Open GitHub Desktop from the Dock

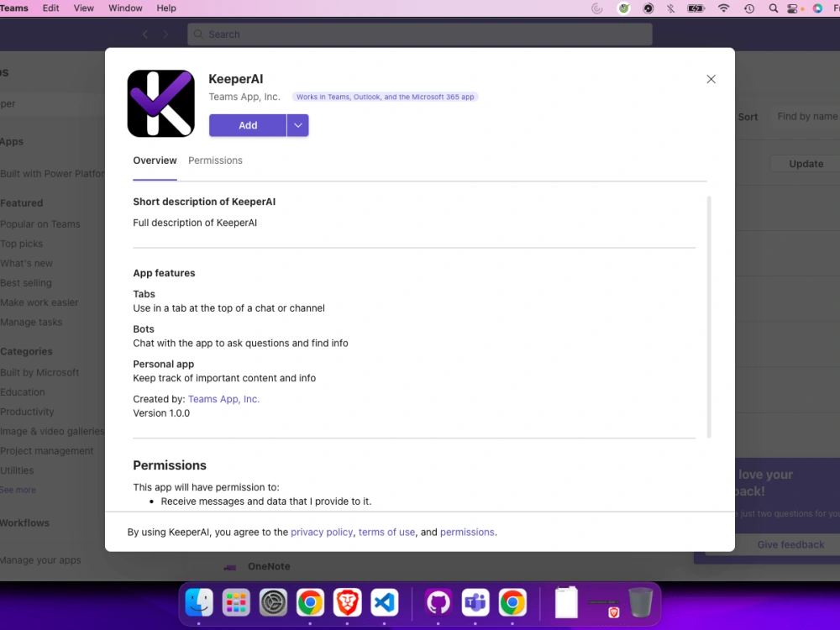pos(438,602)
